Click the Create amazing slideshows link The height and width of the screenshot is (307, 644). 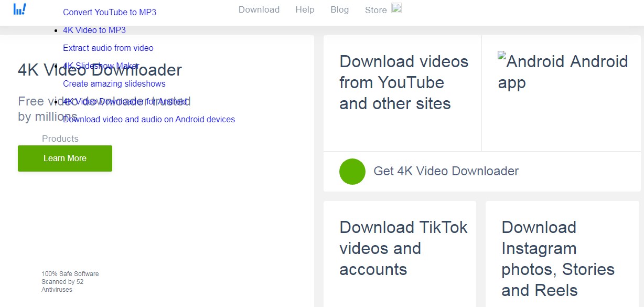click(x=114, y=83)
